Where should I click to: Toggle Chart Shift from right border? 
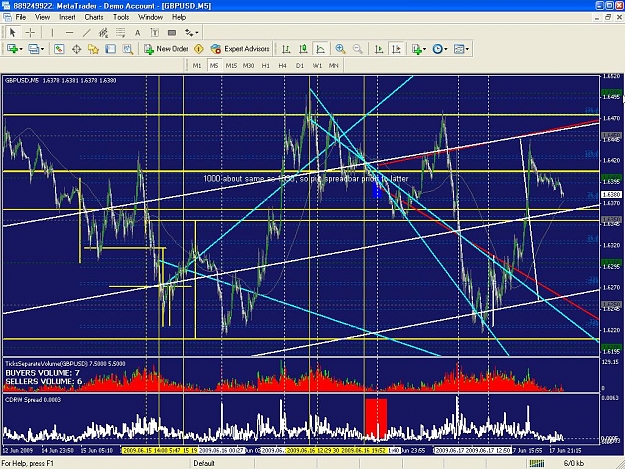click(396, 49)
